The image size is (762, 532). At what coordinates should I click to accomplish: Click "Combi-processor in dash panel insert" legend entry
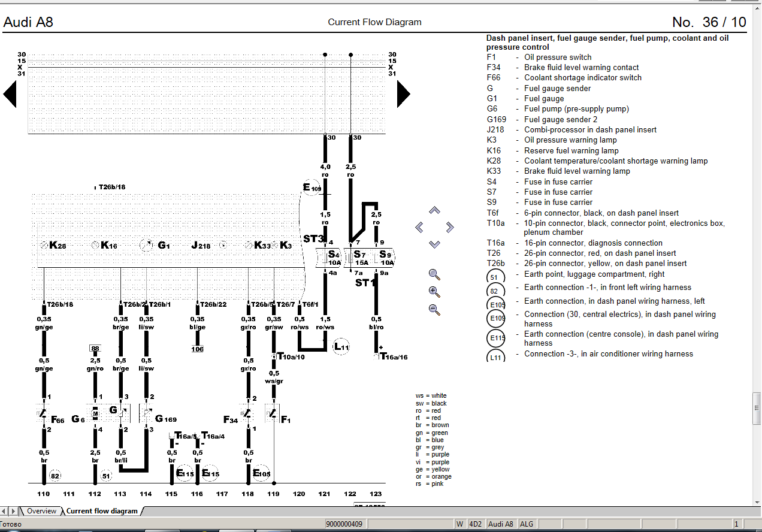coord(590,129)
